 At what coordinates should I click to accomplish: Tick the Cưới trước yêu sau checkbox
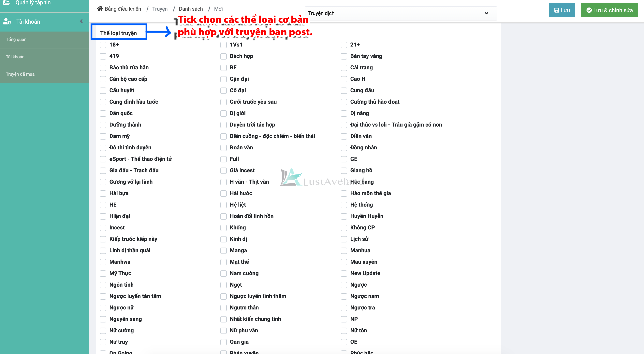pos(224,102)
